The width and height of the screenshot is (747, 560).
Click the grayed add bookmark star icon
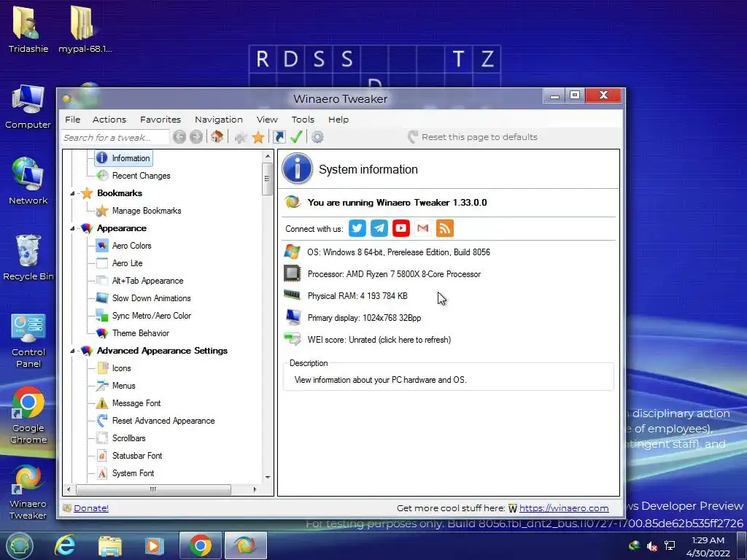tap(240, 138)
